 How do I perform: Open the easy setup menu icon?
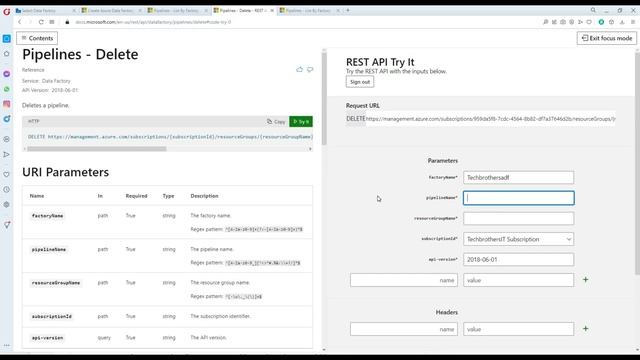coord(633,22)
